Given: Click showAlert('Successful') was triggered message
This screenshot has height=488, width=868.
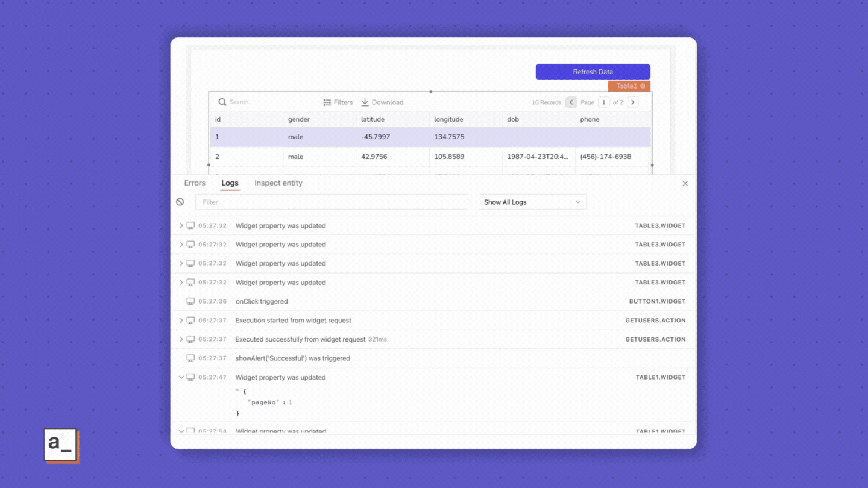Looking at the screenshot, I should coord(292,358).
